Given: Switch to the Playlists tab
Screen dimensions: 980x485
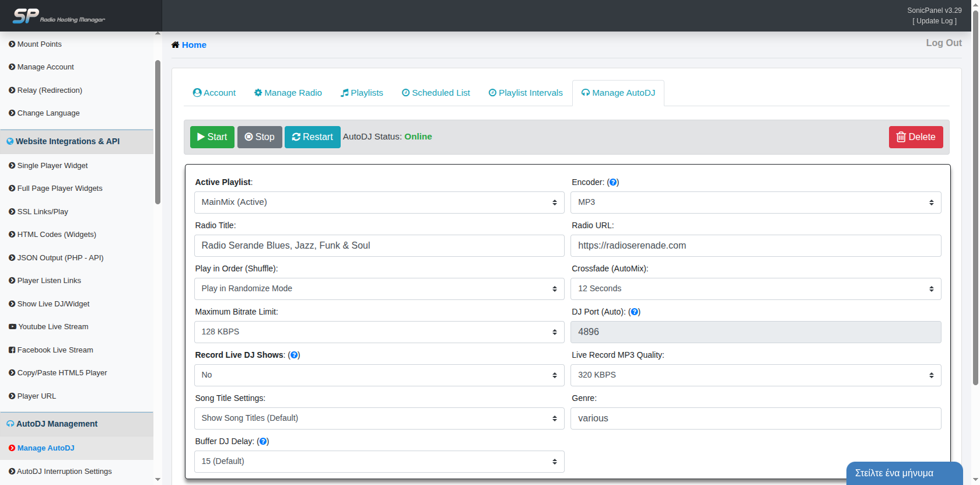Looking at the screenshot, I should click(x=362, y=93).
